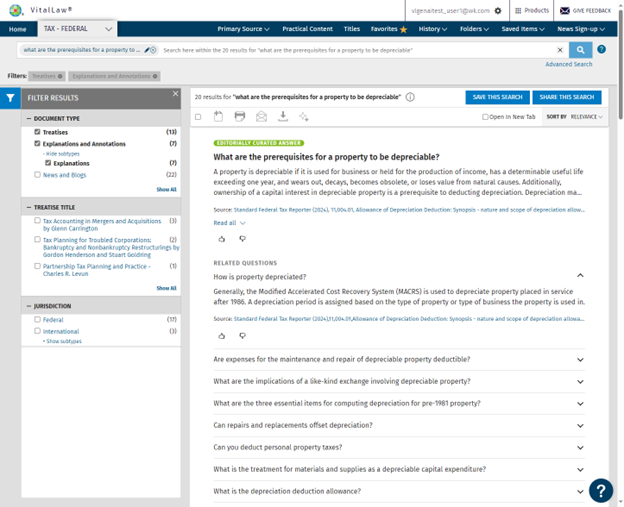Viewport: 624px width, 507px height.
Task: Tick the select-all results checkbox
Action: coord(198,117)
